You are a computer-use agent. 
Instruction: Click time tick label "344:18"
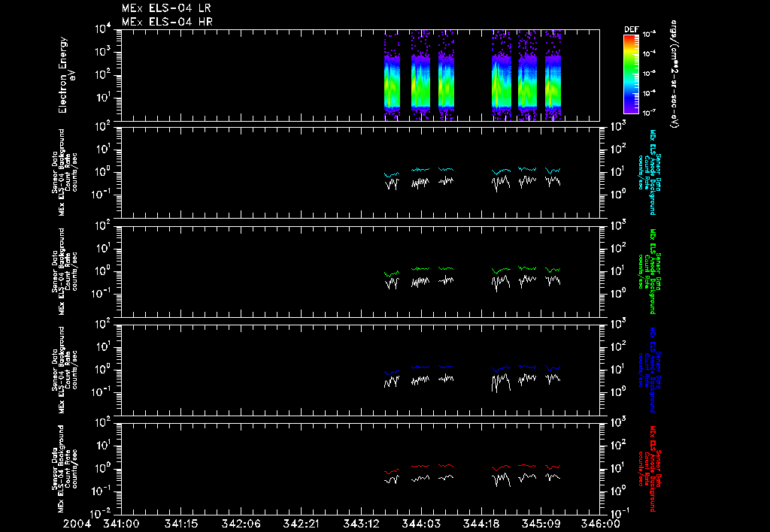click(x=480, y=524)
